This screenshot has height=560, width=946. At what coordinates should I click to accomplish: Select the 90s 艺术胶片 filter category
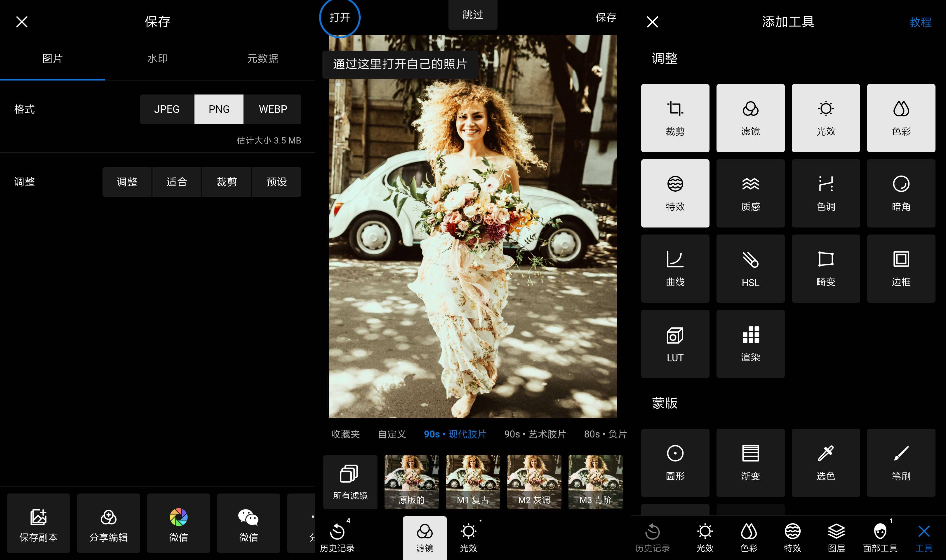coord(535,434)
